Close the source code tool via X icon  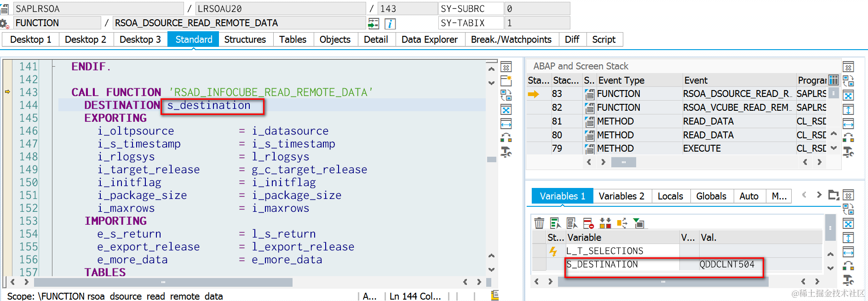pos(506,67)
